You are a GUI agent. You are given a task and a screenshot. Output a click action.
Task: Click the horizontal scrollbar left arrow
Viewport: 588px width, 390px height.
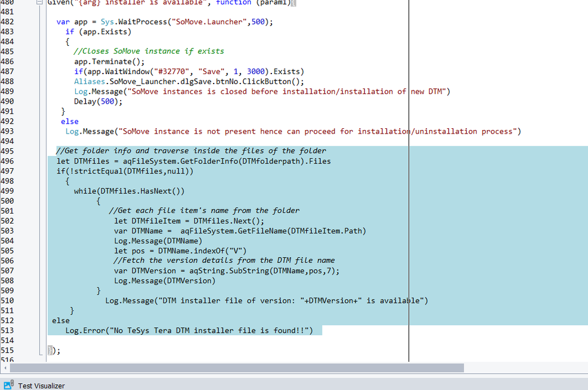pos(5,368)
